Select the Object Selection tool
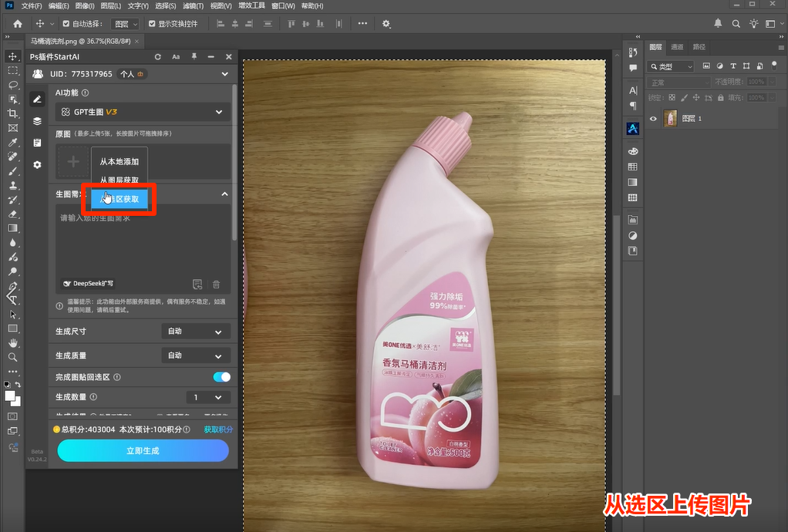The height and width of the screenshot is (532, 788). point(12,99)
